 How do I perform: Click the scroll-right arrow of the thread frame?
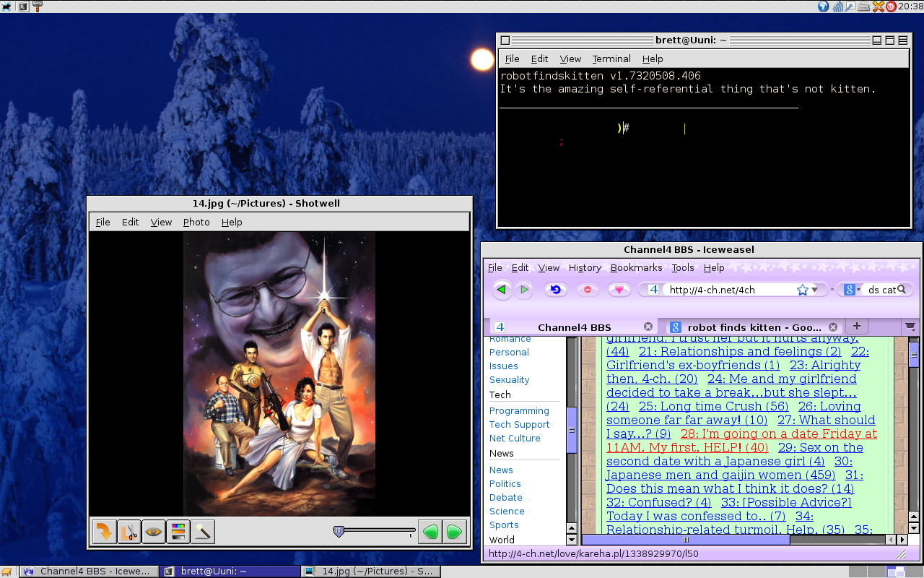pyautogui.click(x=902, y=540)
